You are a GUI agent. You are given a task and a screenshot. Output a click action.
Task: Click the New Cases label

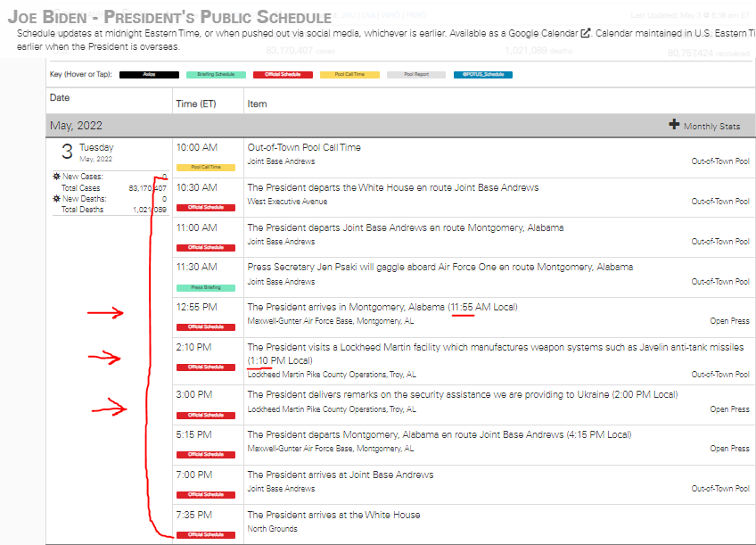82,177
